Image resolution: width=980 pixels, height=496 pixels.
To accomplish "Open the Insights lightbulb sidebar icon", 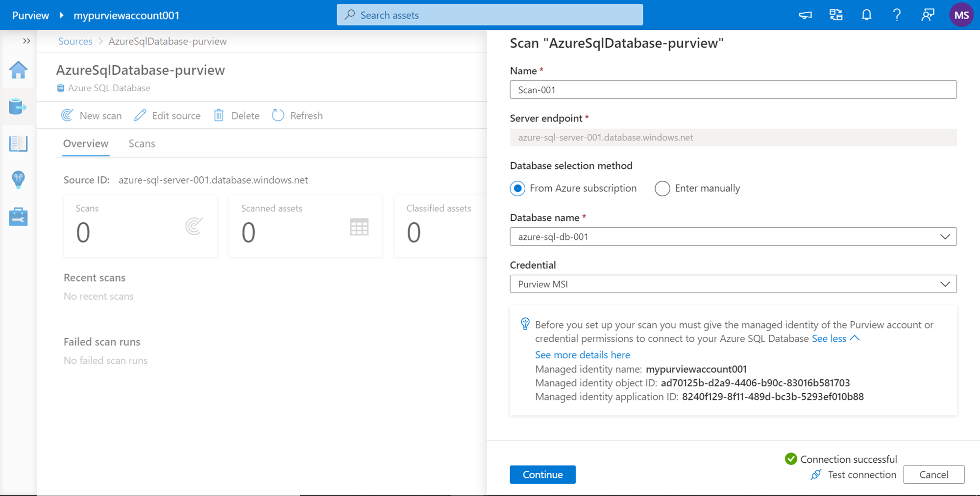I will 18,180.
